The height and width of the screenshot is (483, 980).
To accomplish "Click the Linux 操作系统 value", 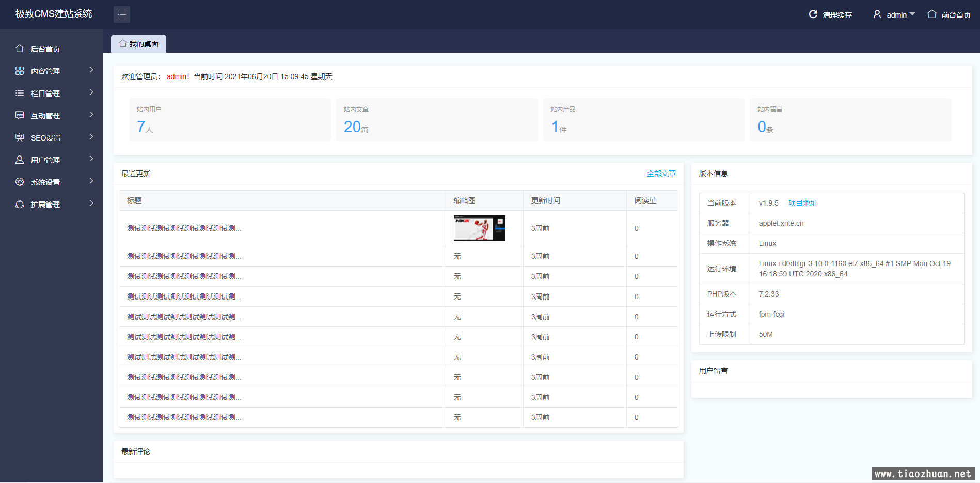I will coord(768,243).
